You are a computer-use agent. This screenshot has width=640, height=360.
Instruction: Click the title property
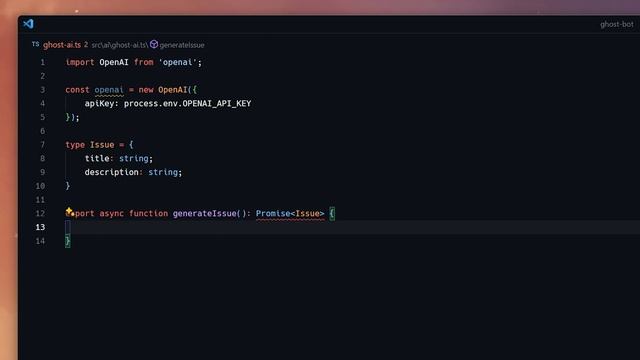97,158
